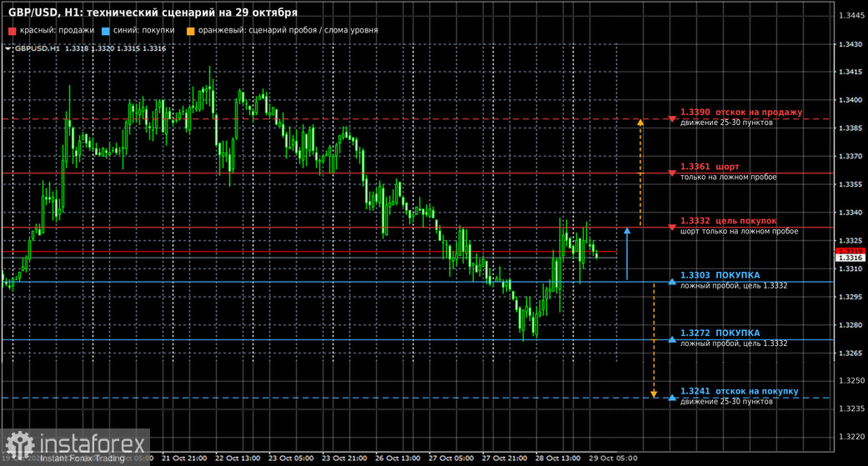Click the red legend swatch for продажи
The image size is (868, 466).
(x=13, y=31)
